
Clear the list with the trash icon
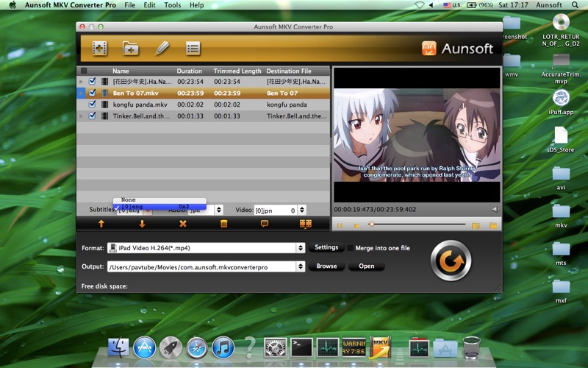(x=224, y=224)
